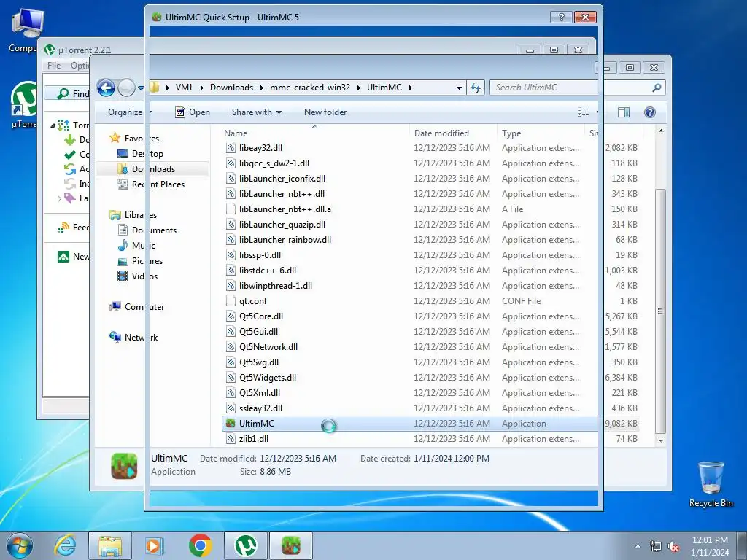Screen dimensions: 747x560
Task: Click the change view icon in Explorer
Action: coord(583,112)
